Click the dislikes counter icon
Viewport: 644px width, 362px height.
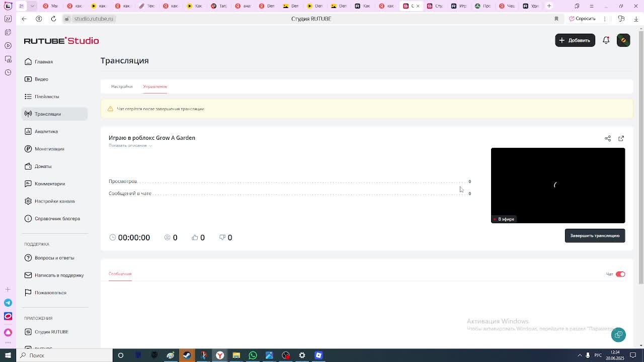click(222, 237)
